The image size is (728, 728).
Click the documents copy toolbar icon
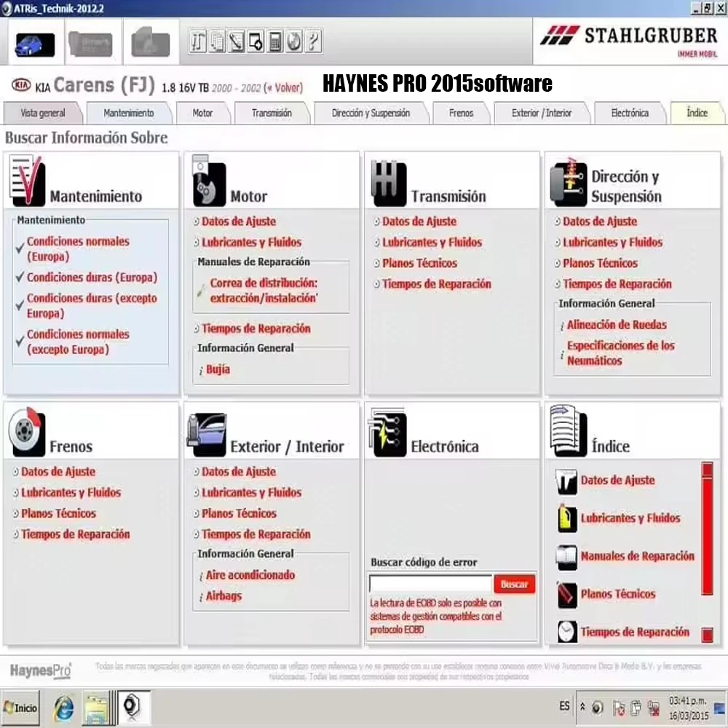(x=217, y=41)
